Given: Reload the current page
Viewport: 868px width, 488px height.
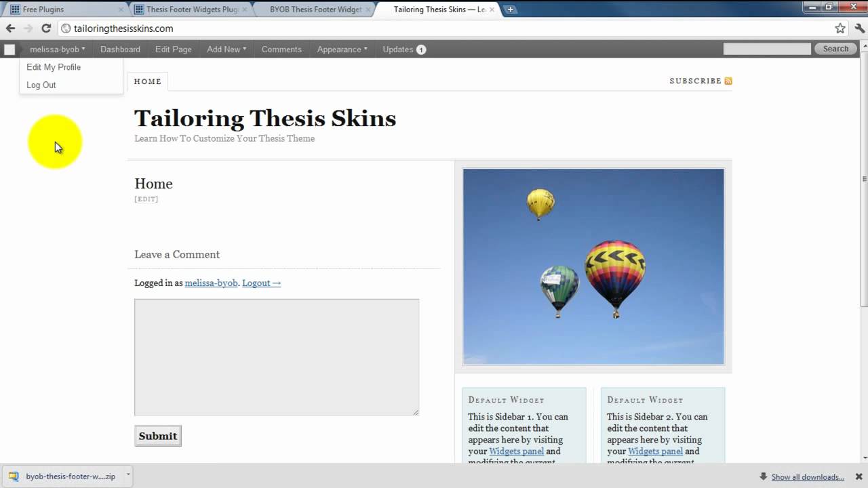Looking at the screenshot, I should point(46,28).
